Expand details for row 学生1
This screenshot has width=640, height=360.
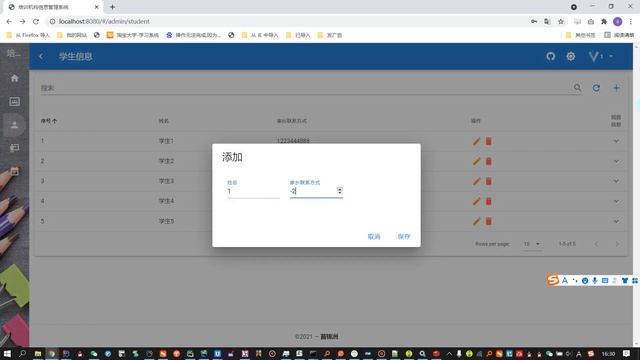(x=616, y=141)
